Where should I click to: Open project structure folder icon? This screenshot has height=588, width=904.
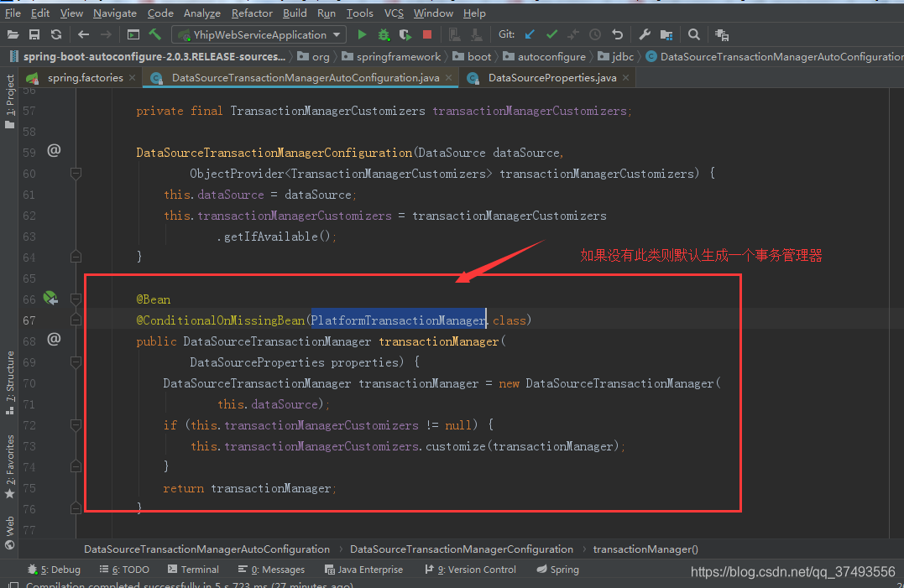(x=666, y=34)
